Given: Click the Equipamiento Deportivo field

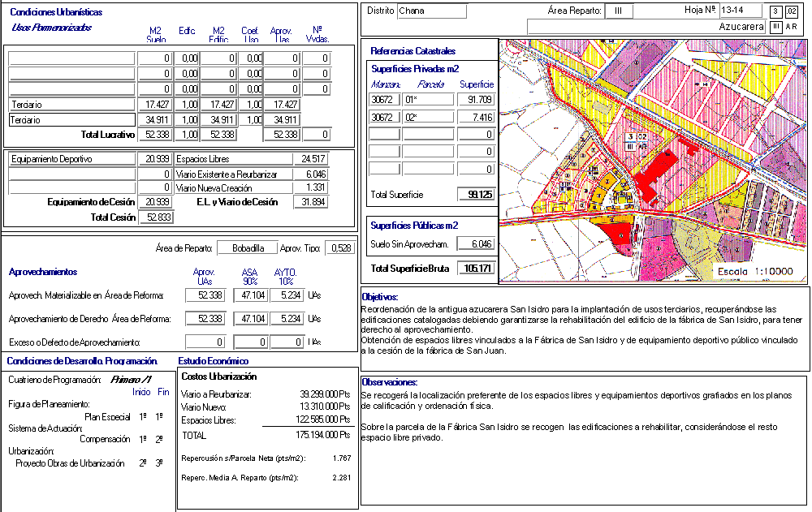Looking at the screenshot, I should pyautogui.click(x=71, y=159).
